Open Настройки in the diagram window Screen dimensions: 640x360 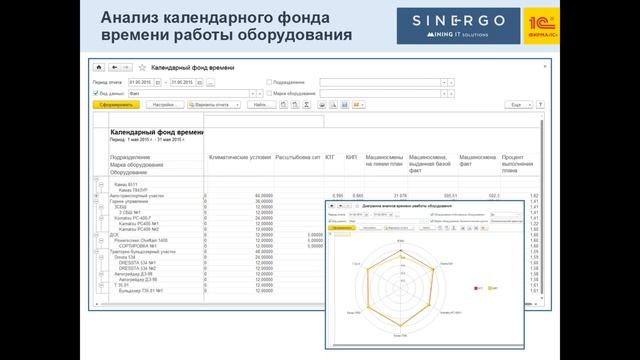369,228
